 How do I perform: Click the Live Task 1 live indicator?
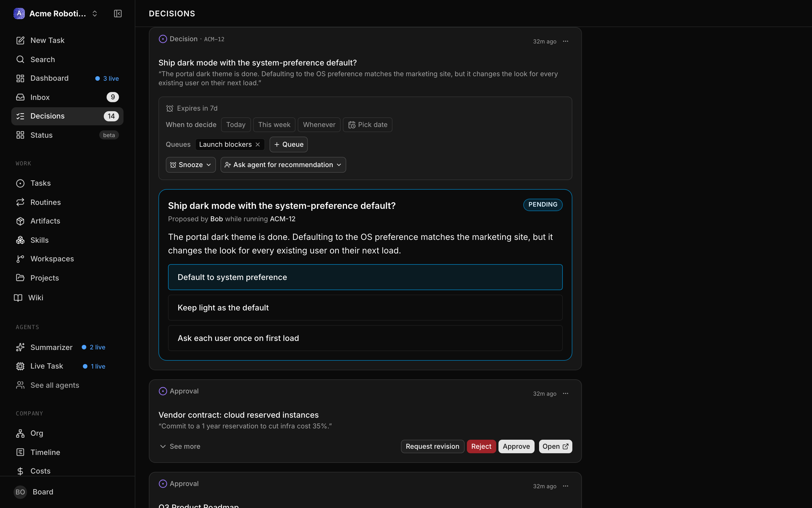click(x=94, y=366)
